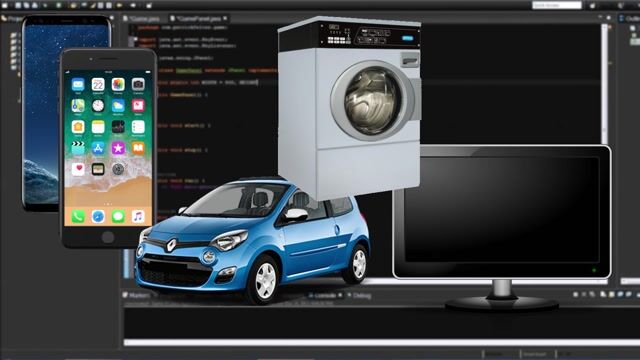The height and width of the screenshot is (360, 640).
Task: Click the New file icon at toolbar start
Action: tap(3, 5)
